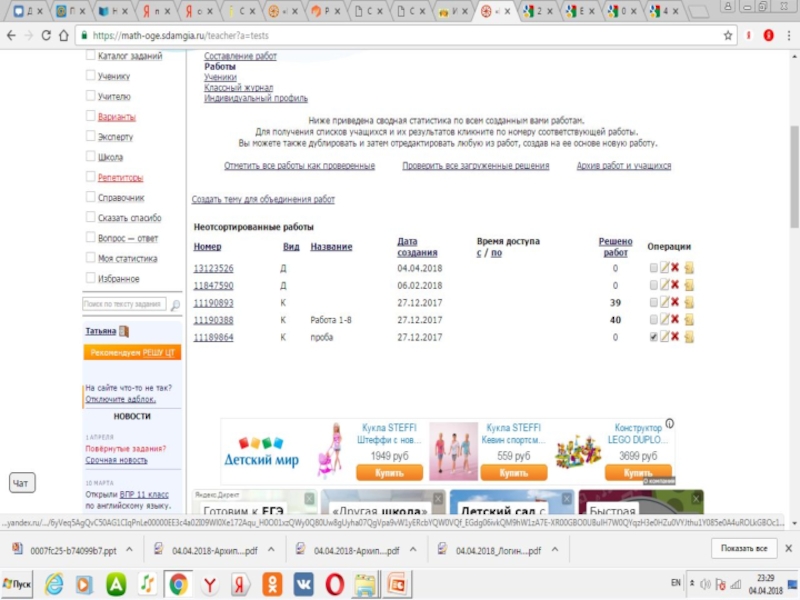Screen dimensions: 800x600
Task: Uncheck the checkbox for work 11189864
Action: 653,337
